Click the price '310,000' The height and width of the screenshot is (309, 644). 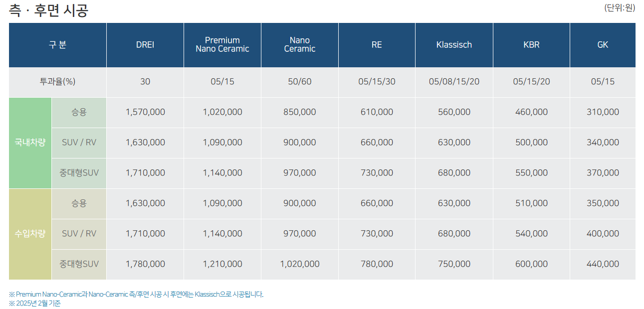603,112
